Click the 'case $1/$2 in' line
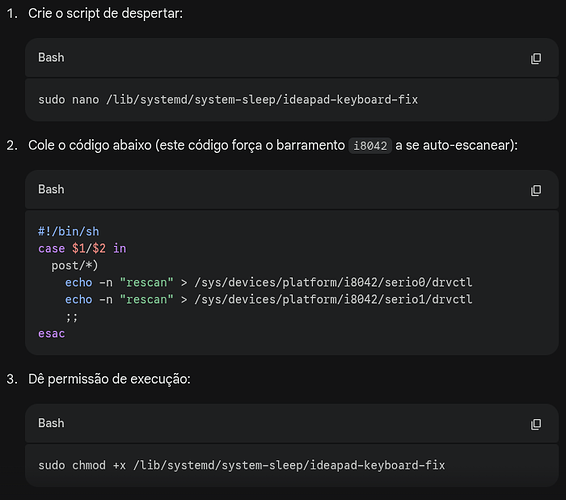566x500 pixels. click(82, 248)
